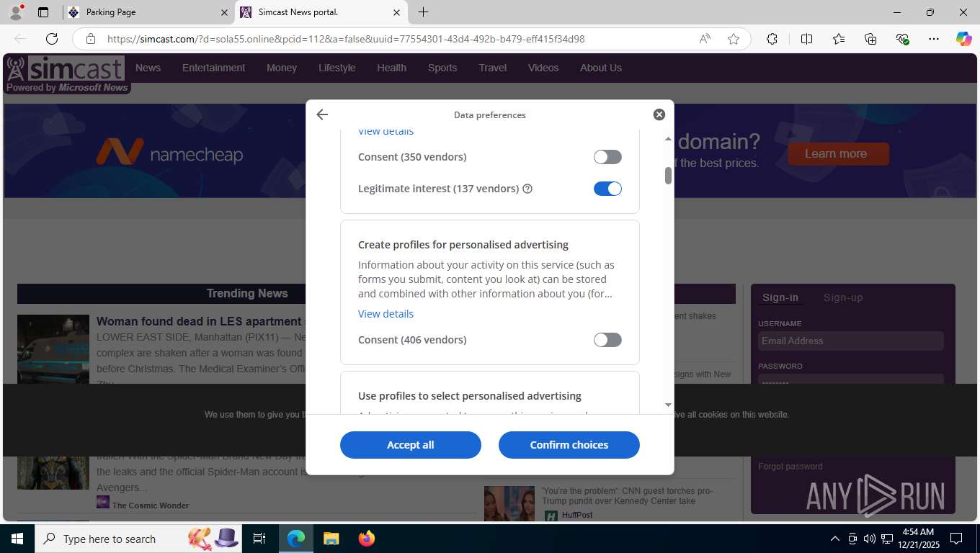Open Firefox taskbar icon

(366, 539)
